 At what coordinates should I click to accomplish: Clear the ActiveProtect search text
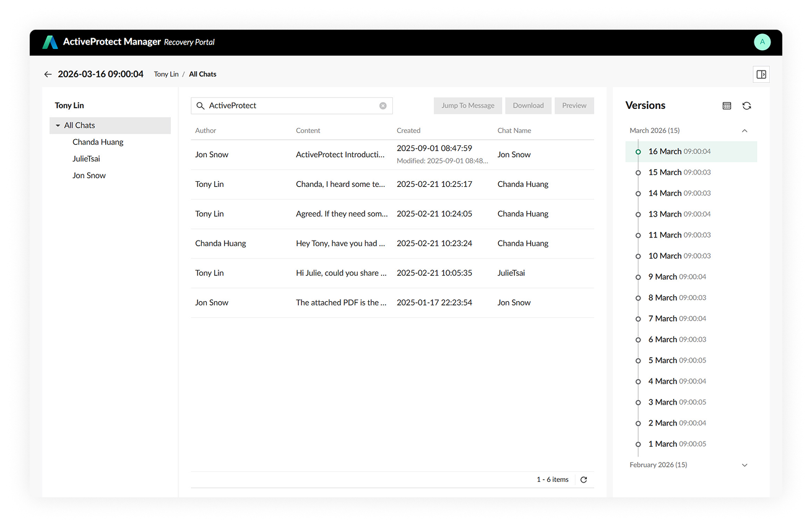[382, 105]
